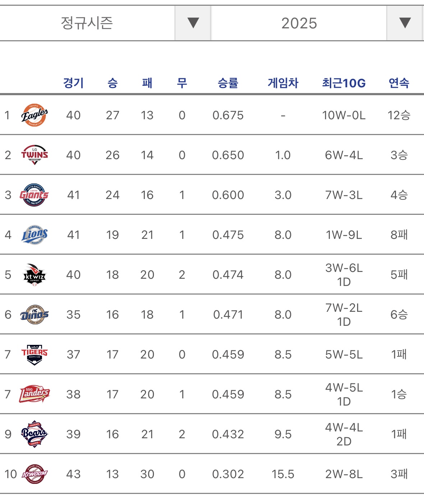Select the Samsung Lions team logo
This screenshot has height=504, width=424.
pyautogui.click(x=35, y=235)
